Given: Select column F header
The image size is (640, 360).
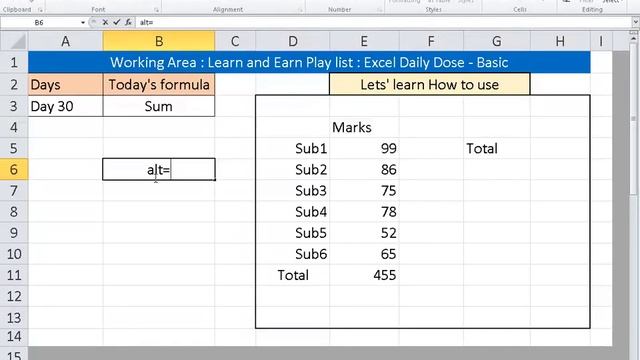Looking at the screenshot, I should (x=431, y=41).
